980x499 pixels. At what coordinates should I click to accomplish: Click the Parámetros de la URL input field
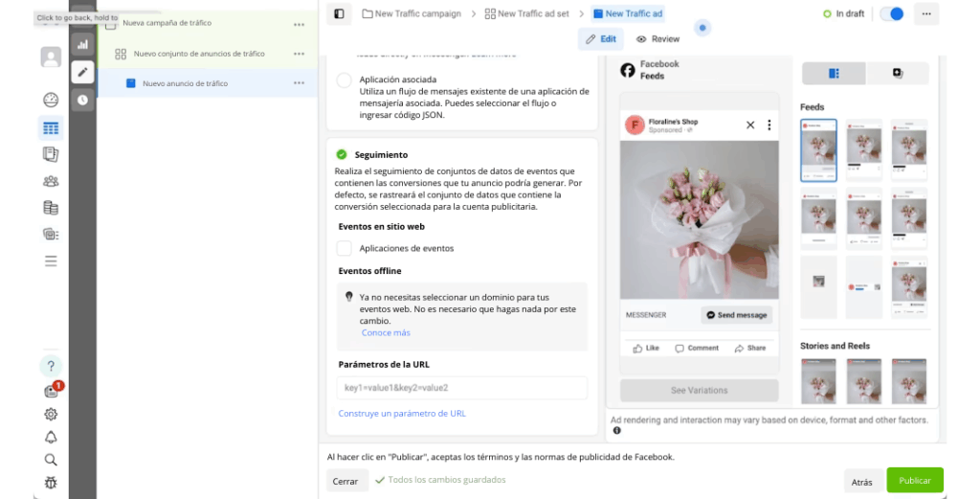coord(461,388)
